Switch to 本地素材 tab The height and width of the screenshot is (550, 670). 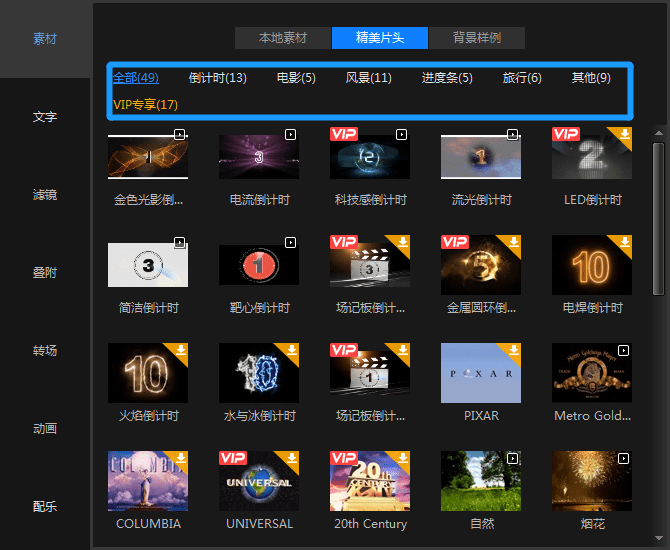pyautogui.click(x=283, y=38)
